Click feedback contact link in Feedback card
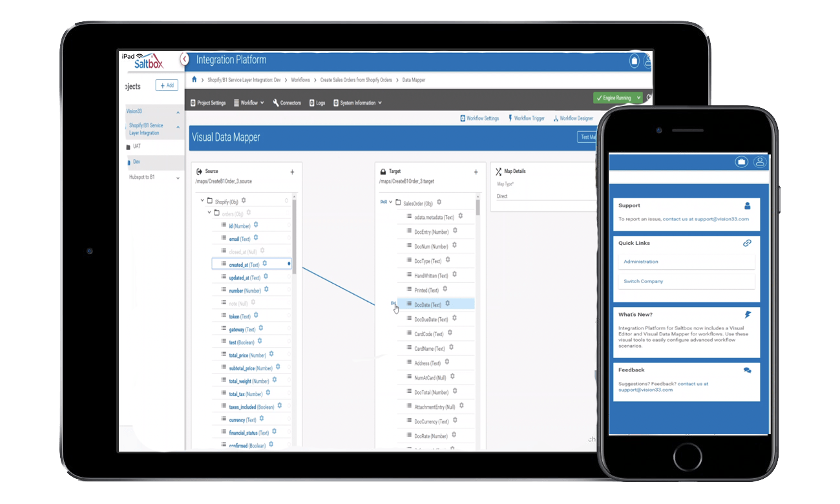The image size is (840, 504). point(663,387)
